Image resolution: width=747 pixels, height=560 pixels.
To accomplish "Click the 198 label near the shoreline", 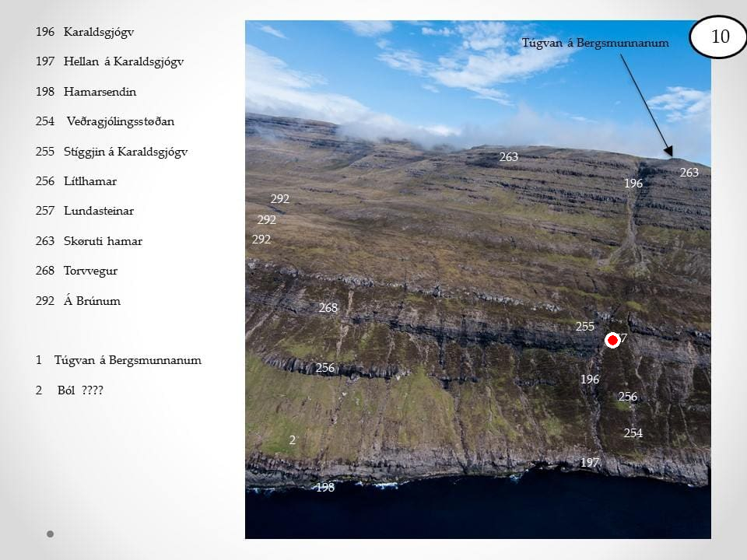I will point(324,488).
